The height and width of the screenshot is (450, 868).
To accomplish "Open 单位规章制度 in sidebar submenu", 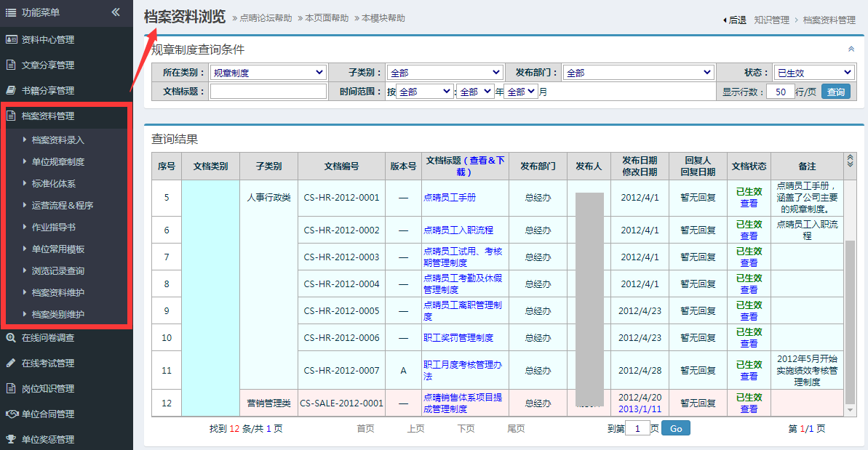I will (58, 161).
